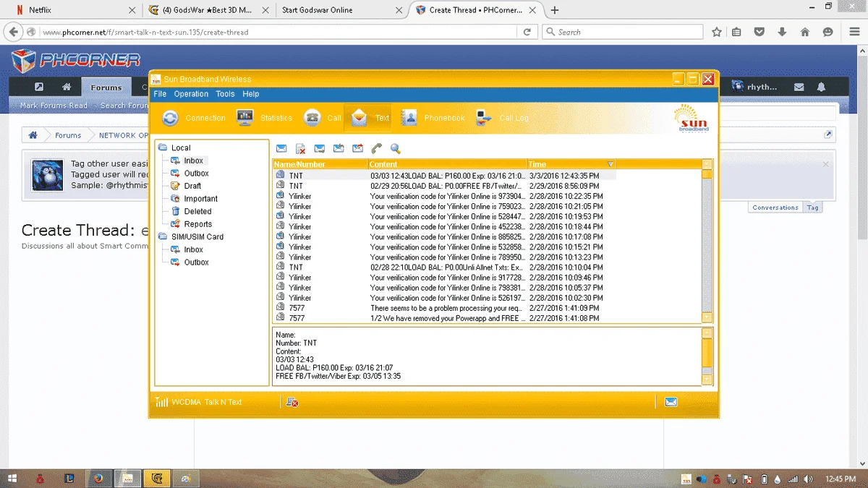Click the message list vertical scrollbar
Viewport: 868px width, 488px height.
(x=707, y=241)
